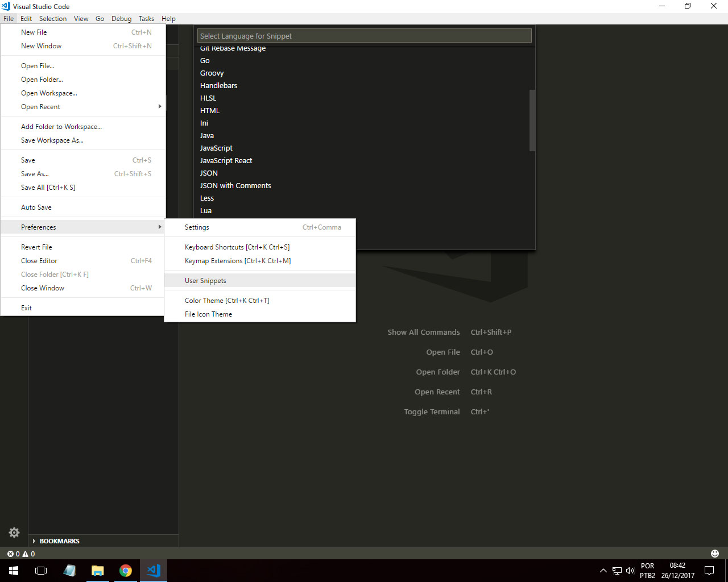Open File Explorer from the taskbar
728x582 pixels.
(98, 571)
